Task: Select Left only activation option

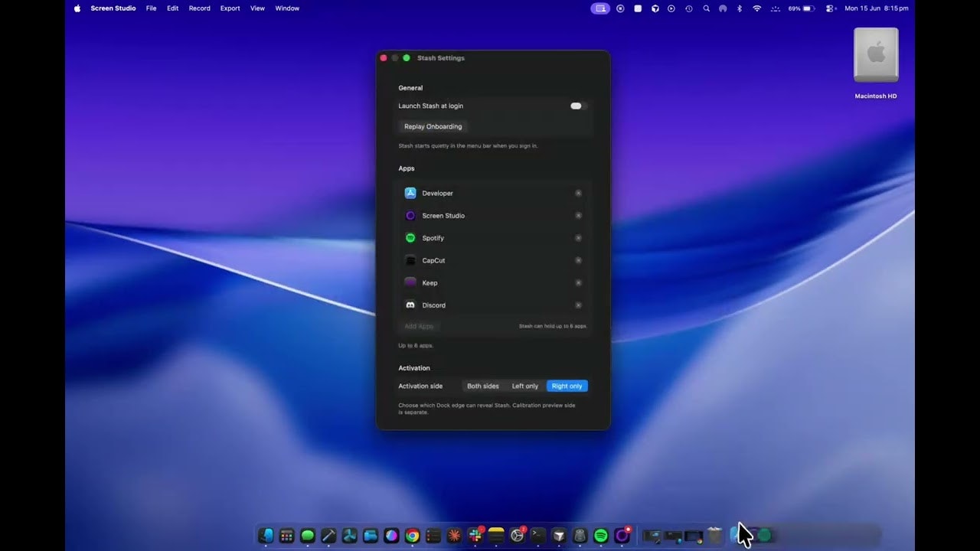Action: click(525, 386)
